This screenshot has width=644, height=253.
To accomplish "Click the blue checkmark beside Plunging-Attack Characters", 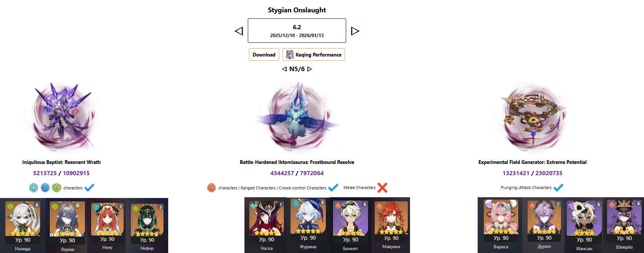I will 558,188.
